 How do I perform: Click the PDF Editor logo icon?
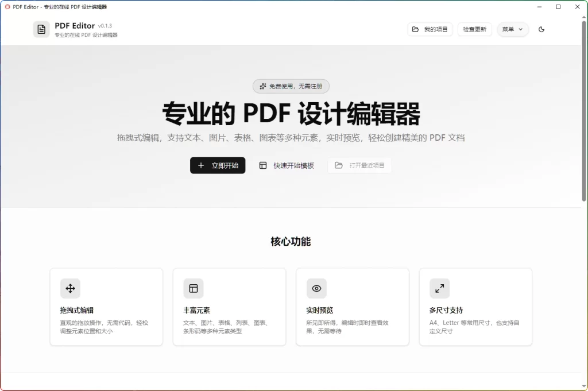40,29
